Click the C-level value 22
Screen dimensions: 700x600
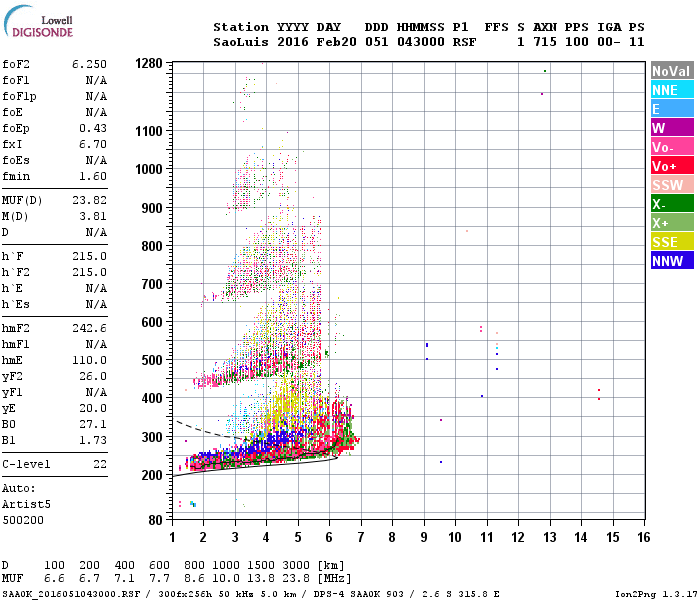(100, 464)
